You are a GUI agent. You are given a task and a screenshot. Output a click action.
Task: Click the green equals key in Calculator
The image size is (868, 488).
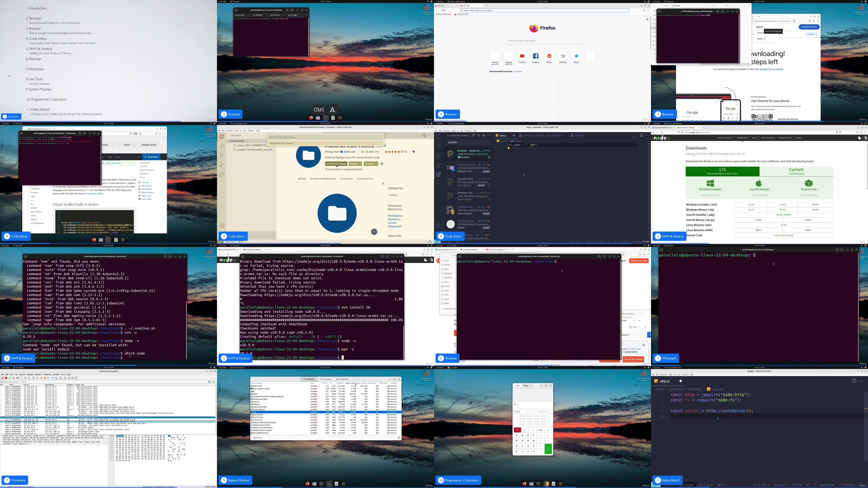click(548, 449)
